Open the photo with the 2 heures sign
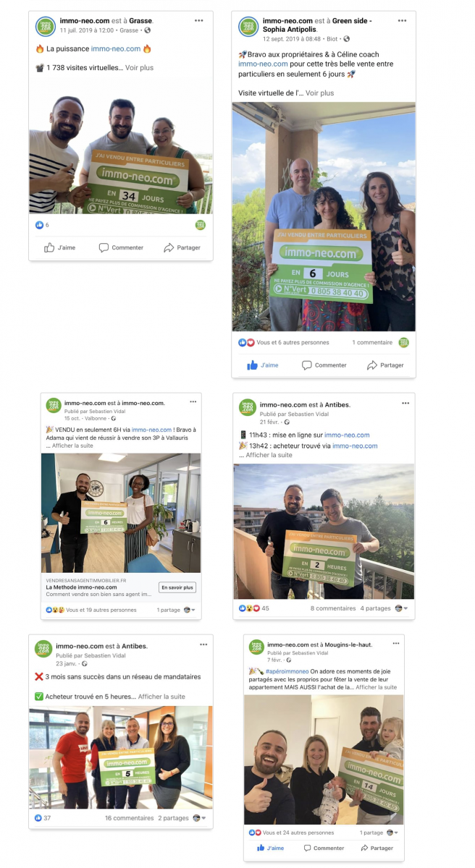This screenshot has height=868, width=475. pos(324,532)
